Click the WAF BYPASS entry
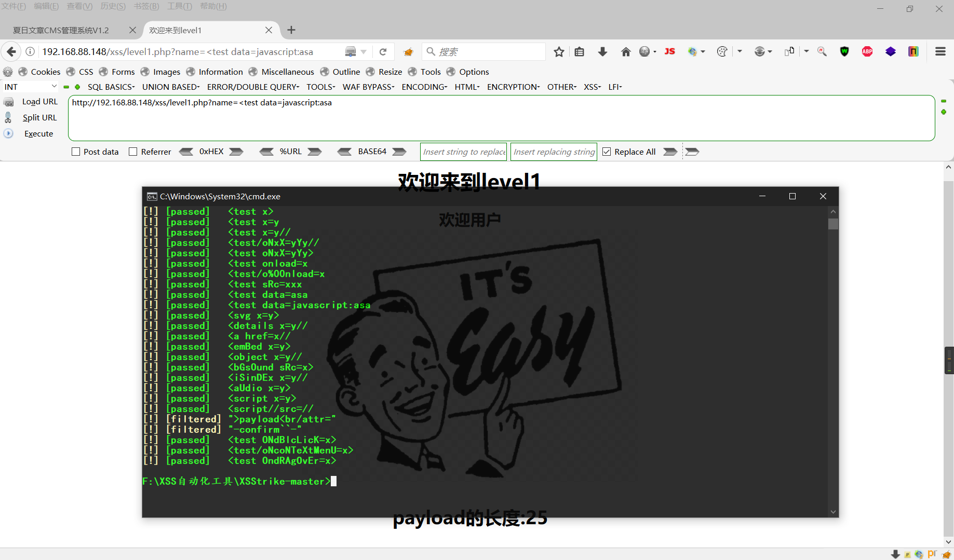The height and width of the screenshot is (560, 954). [x=367, y=87]
